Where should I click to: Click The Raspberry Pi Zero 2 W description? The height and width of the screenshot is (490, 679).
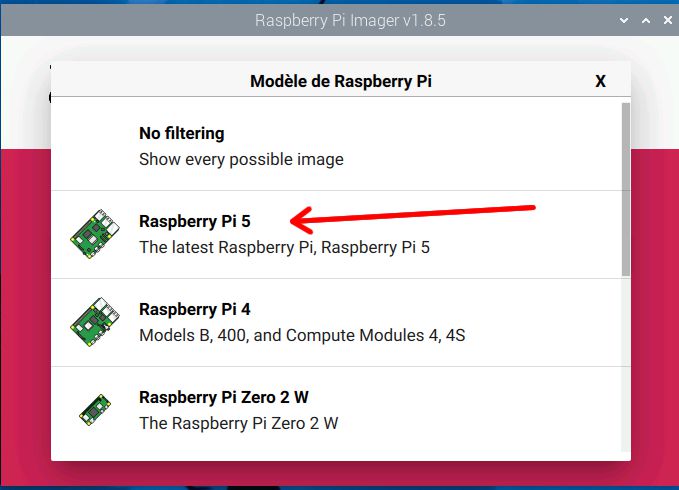click(x=239, y=423)
